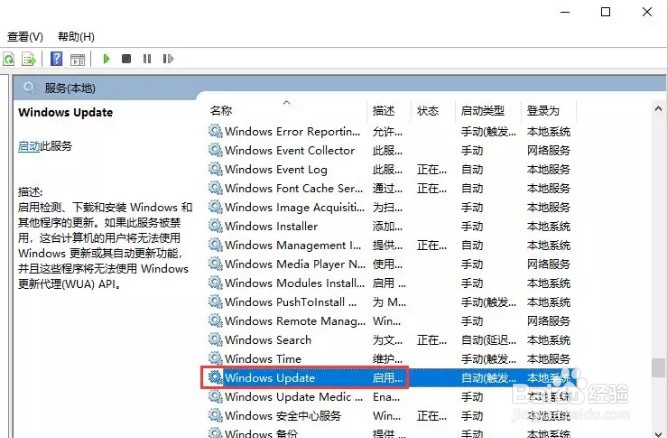This screenshot has height=438, width=668.
Task: Select the Windows Update service name
Action: [x=270, y=377]
